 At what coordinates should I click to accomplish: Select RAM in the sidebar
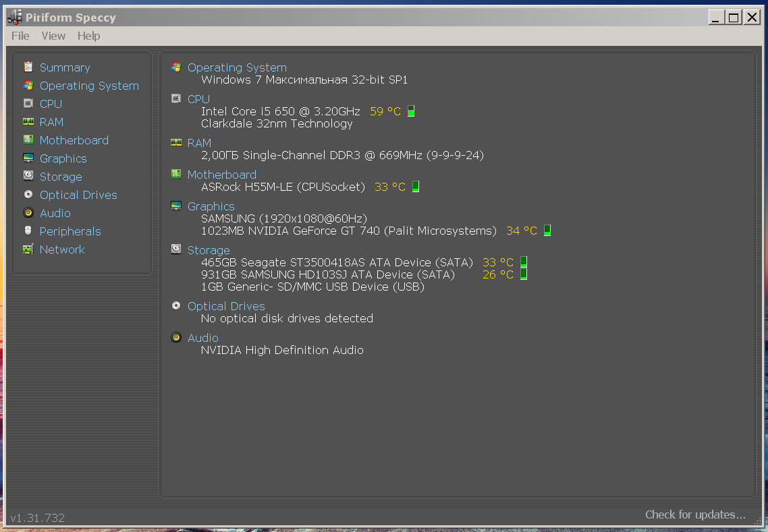51,122
